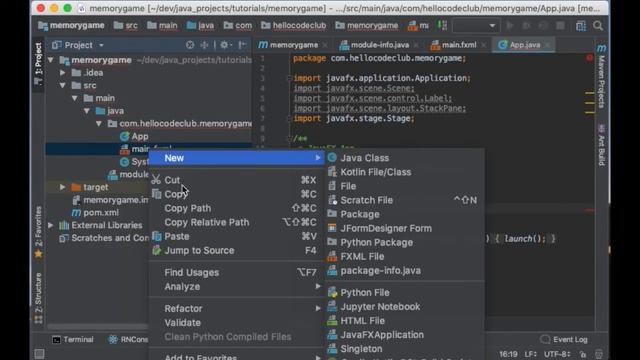Click Find Usages menu item
Image resolution: width=640 pixels, height=360 pixels.
(236, 273)
